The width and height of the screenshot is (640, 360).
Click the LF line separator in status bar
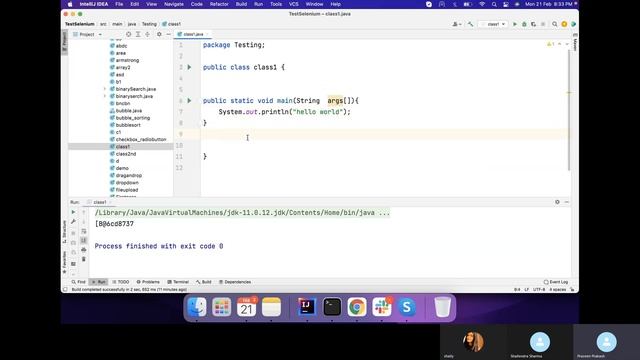(x=527, y=289)
